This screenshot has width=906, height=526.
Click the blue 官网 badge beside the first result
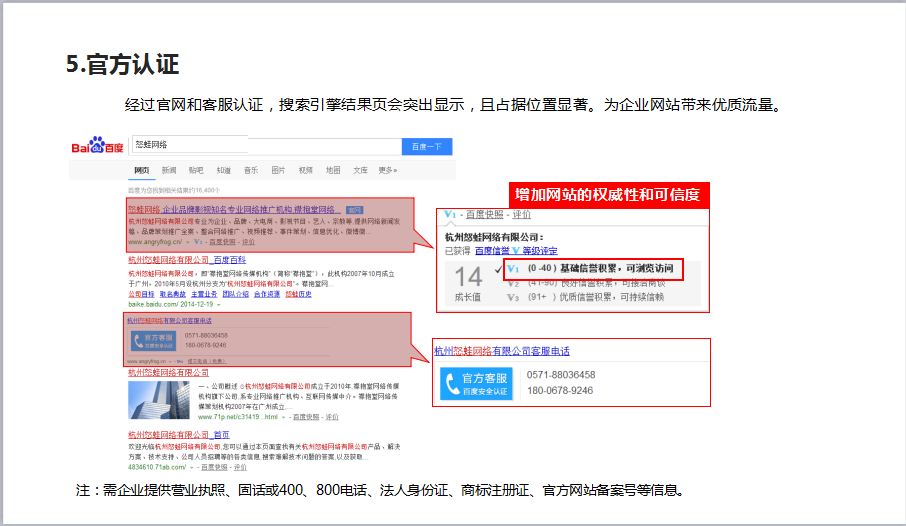pos(355,209)
